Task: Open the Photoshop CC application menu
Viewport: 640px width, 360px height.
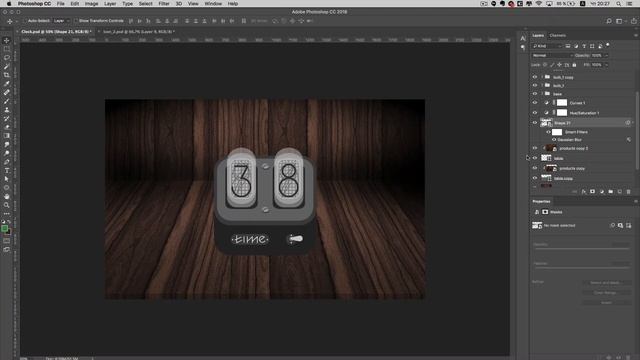Action: (x=34, y=4)
